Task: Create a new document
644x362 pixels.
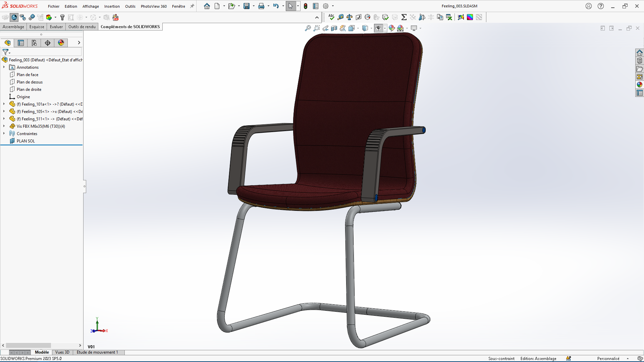Action: 217,6
